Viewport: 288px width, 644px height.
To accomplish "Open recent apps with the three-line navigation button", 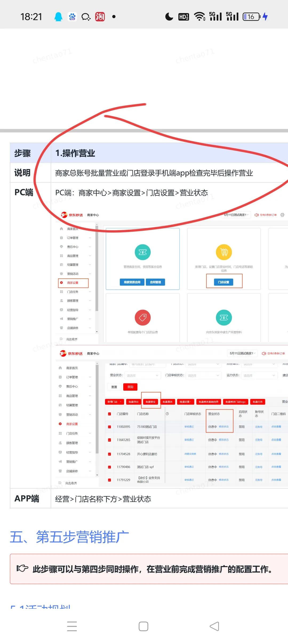I will 72,626.
